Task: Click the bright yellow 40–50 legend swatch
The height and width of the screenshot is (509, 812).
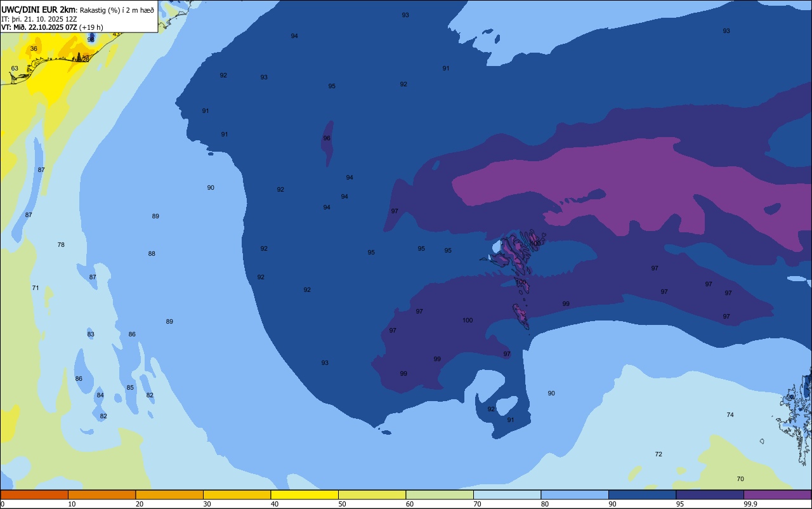Action: tap(304, 494)
